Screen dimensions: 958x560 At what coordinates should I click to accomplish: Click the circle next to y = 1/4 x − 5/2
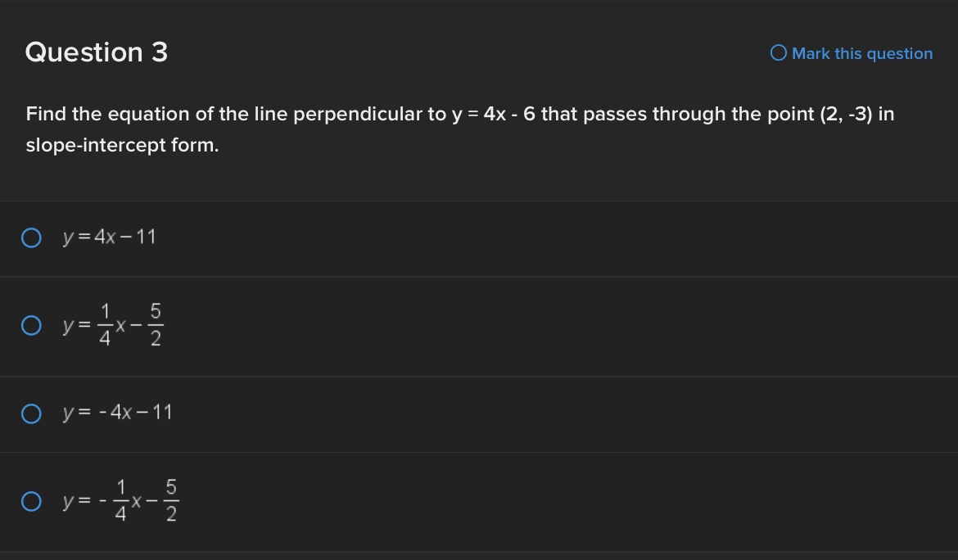30,325
